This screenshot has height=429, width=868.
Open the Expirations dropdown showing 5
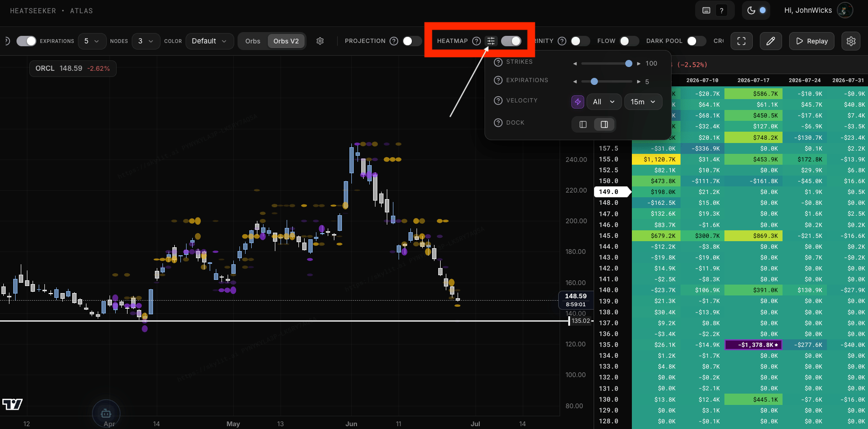[x=92, y=41]
